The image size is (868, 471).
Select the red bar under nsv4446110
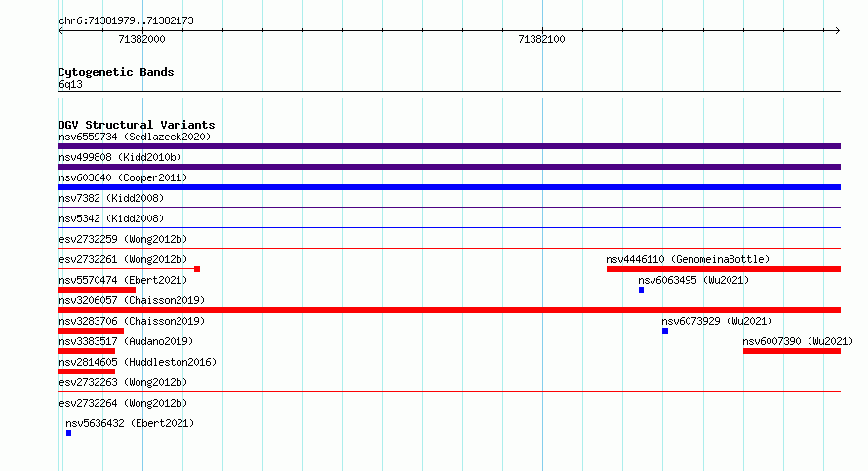tap(724, 269)
